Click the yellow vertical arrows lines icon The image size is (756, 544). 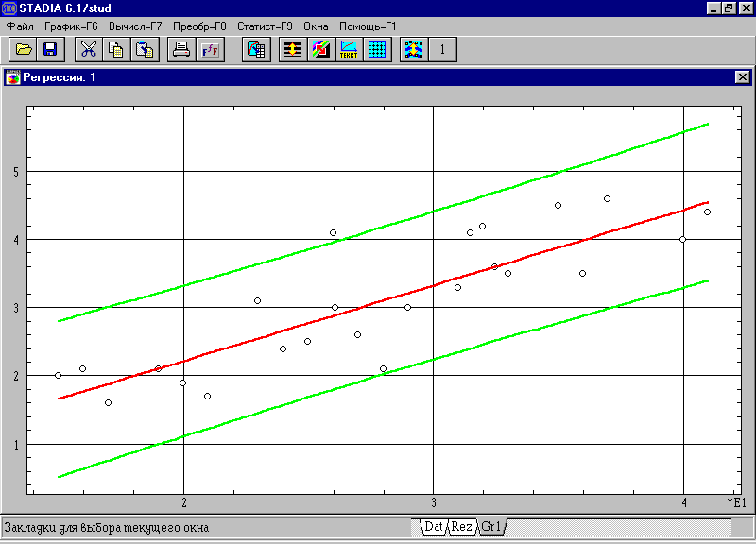293,49
